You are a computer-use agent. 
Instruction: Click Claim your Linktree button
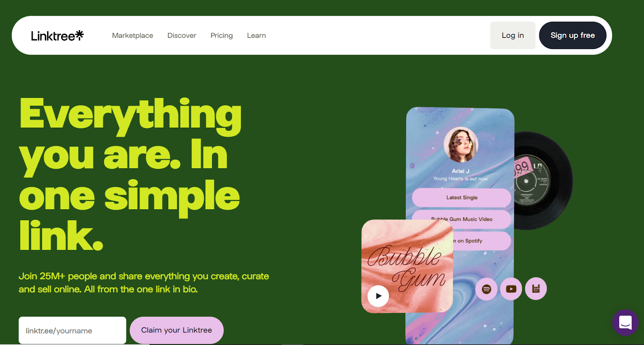pos(177,330)
